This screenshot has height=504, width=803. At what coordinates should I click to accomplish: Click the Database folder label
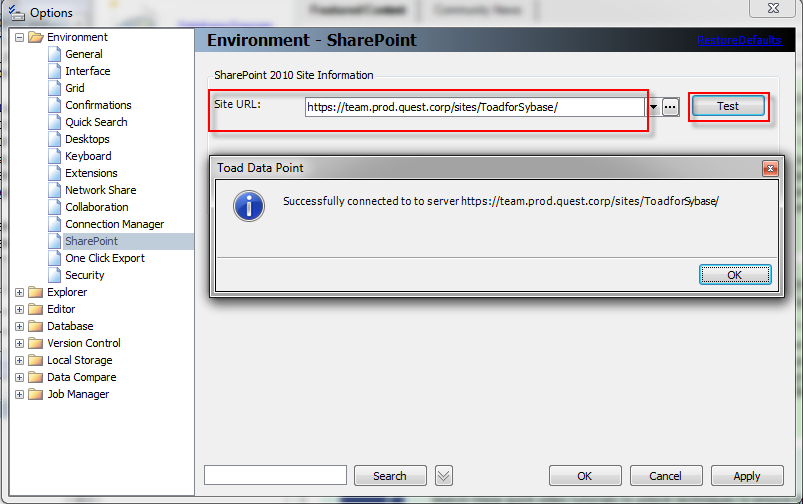(70, 326)
